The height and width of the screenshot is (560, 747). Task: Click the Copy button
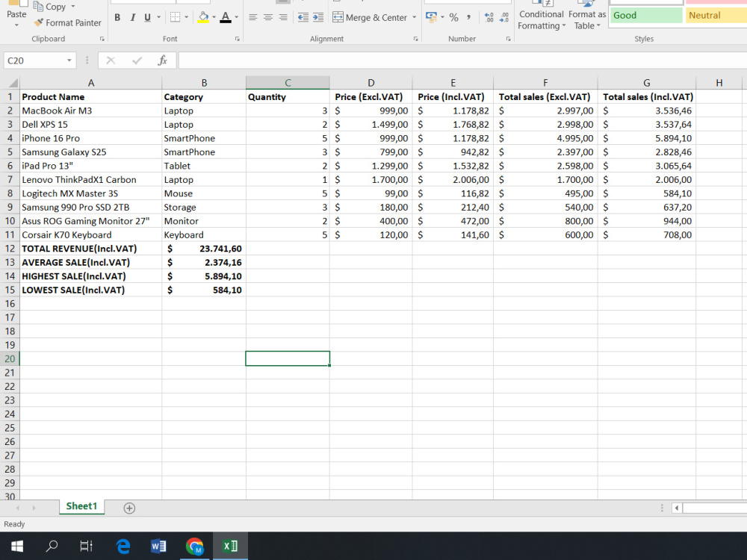tap(49, 7)
